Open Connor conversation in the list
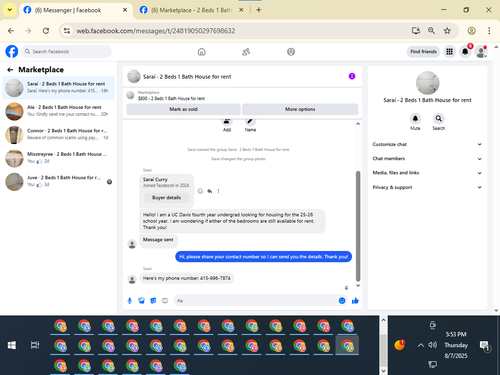This screenshot has width=500, height=375. (59, 134)
